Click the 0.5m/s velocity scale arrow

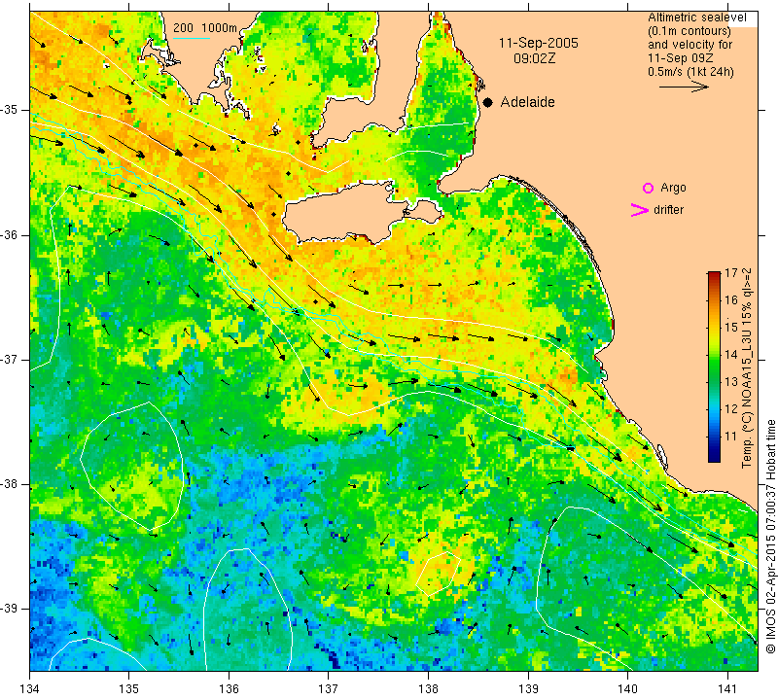point(684,87)
